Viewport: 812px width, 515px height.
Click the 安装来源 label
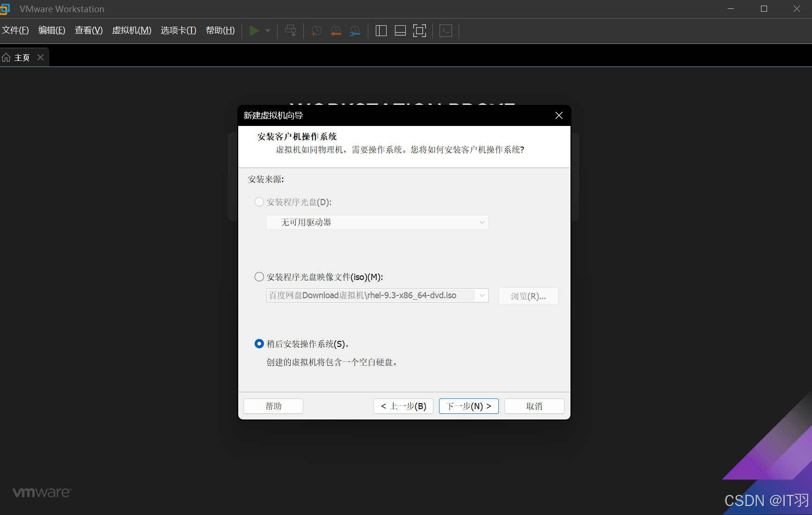(x=266, y=179)
